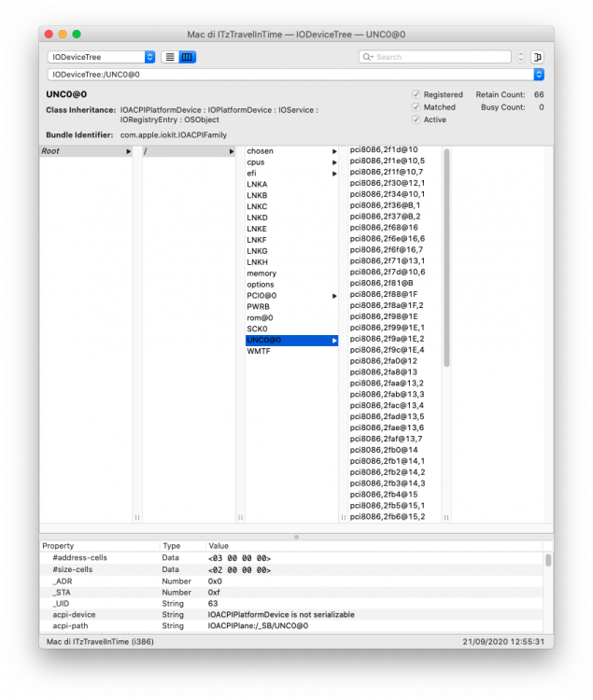Select the rom@0 entry
The width and height of the screenshot is (593, 700).
(x=291, y=318)
